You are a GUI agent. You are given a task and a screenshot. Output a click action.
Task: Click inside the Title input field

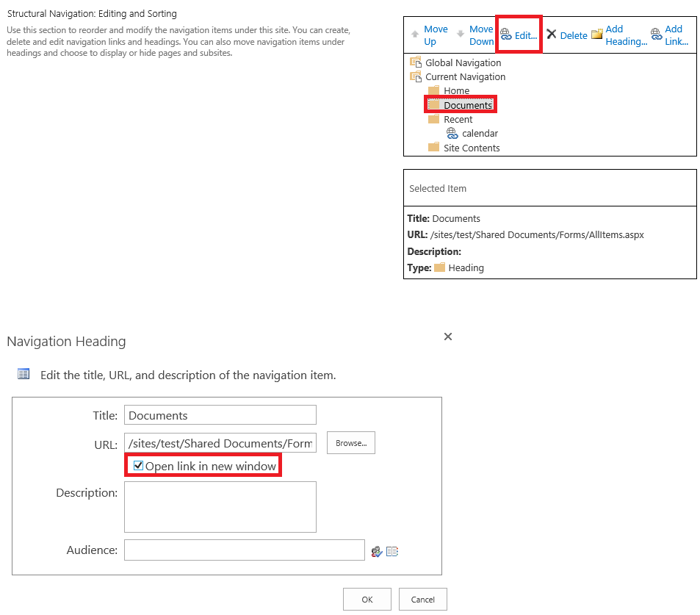pos(220,414)
